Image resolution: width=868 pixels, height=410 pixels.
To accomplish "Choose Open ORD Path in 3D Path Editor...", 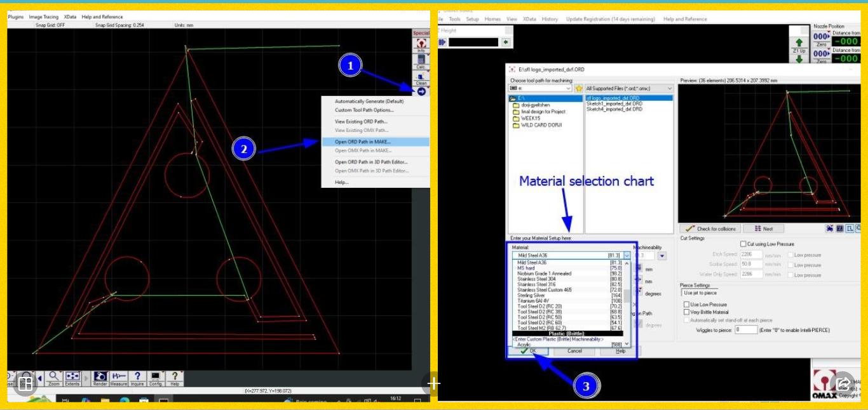I will 371,162.
